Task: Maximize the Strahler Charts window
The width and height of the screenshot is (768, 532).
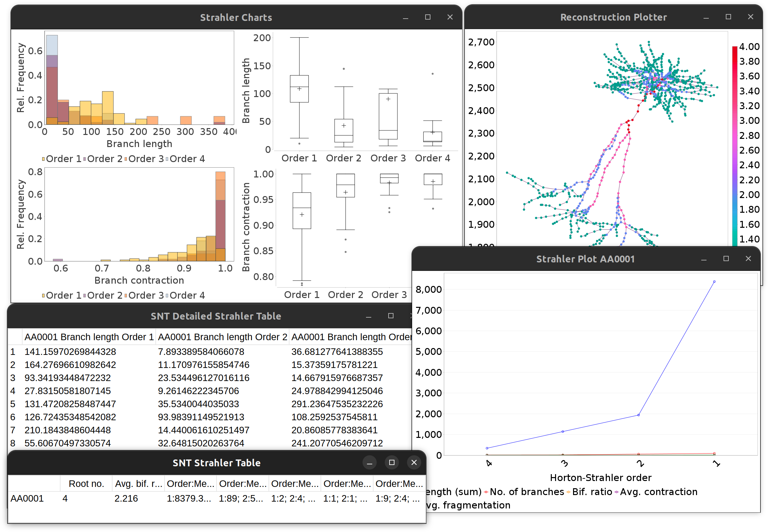Action: point(428,17)
